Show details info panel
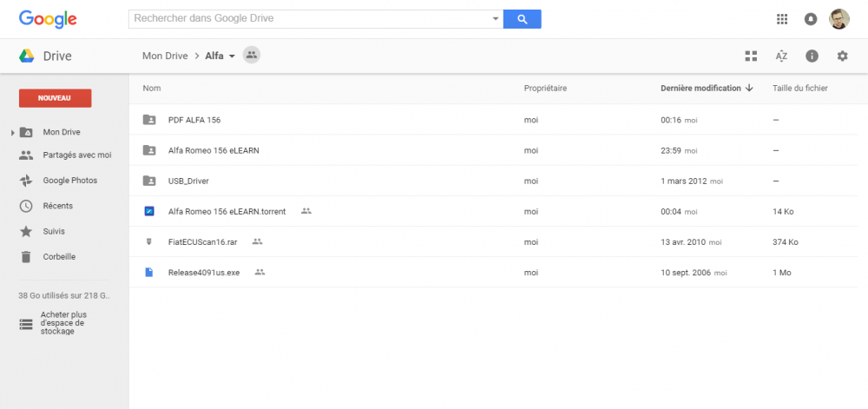 pyautogui.click(x=812, y=56)
